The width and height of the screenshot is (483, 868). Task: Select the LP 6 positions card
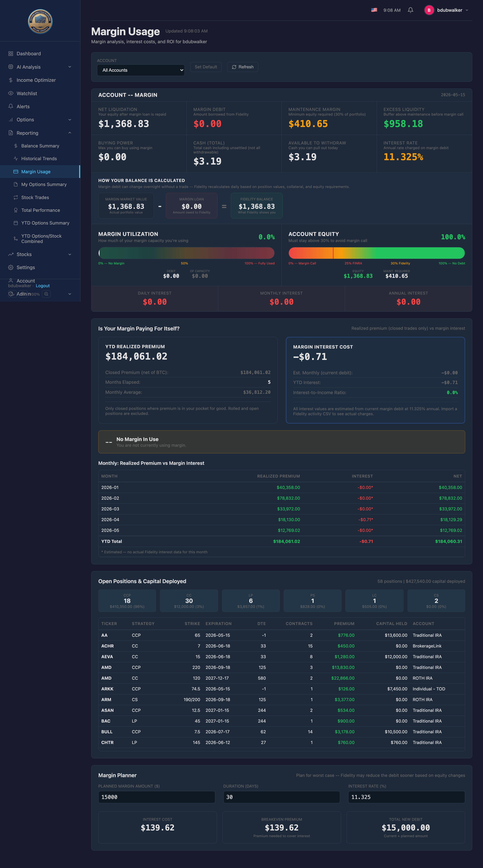251,600
